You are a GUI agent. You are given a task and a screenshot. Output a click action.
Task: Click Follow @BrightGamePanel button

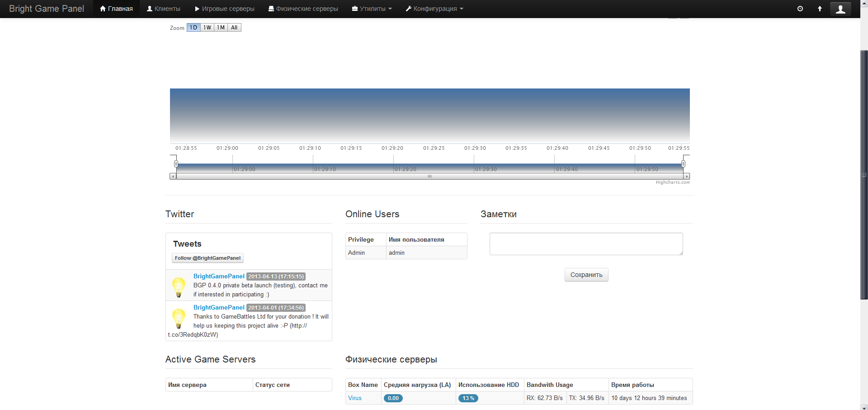[x=208, y=258]
